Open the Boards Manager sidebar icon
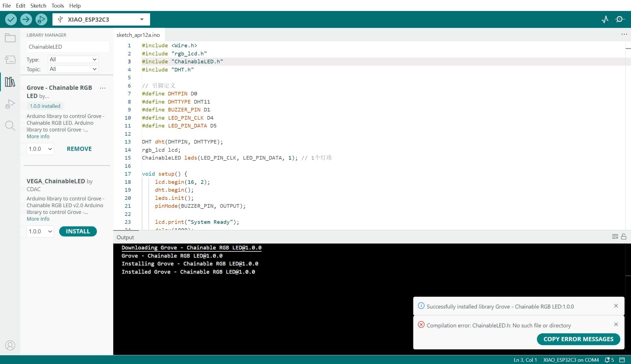Viewport: 631px width, 364px height. point(10,60)
